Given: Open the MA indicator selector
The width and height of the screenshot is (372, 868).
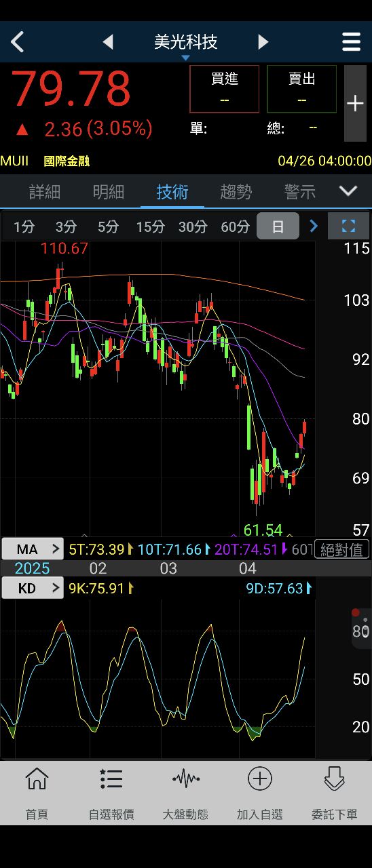Looking at the screenshot, I should click(33, 549).
